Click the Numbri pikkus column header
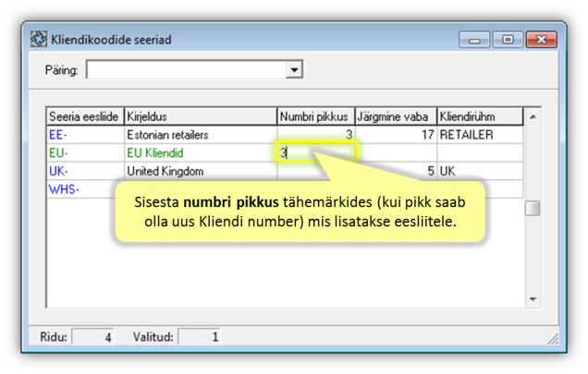Image resolution: width=588 pixels, height=374 pixels. pyautogui.click(x=316, y=116)
